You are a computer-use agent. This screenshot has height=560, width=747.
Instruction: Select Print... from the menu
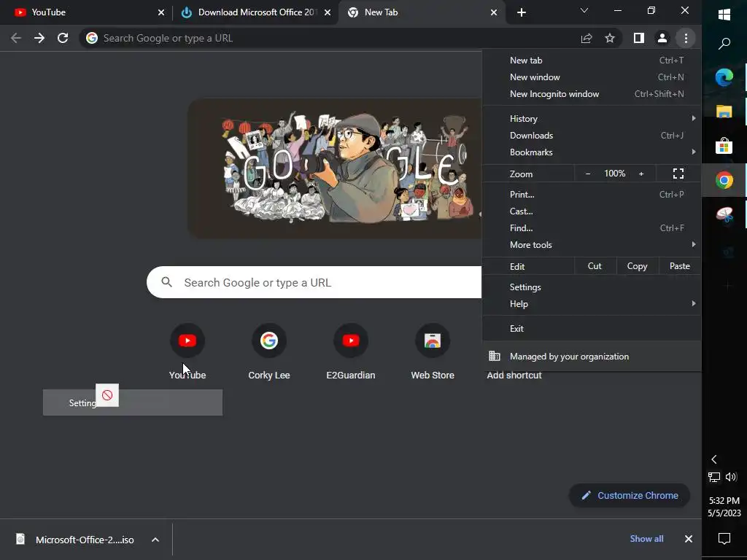(x=592, y=194)
